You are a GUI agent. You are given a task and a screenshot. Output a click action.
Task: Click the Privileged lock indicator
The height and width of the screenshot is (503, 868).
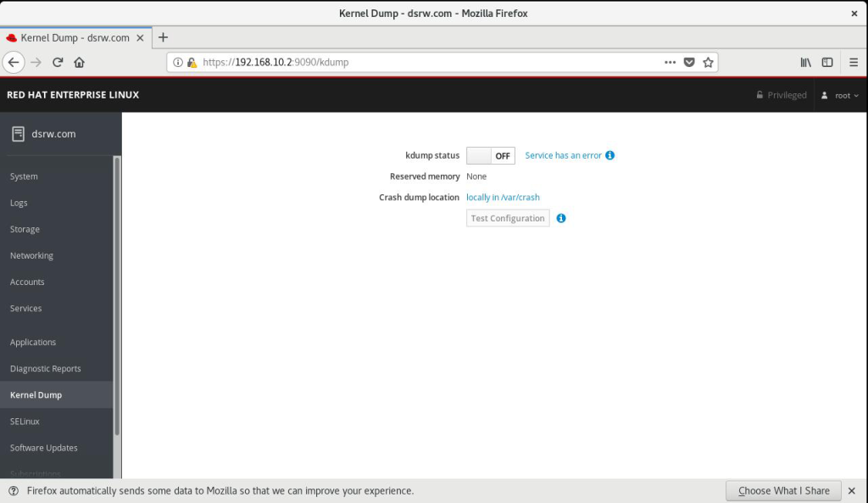point(781,95)
